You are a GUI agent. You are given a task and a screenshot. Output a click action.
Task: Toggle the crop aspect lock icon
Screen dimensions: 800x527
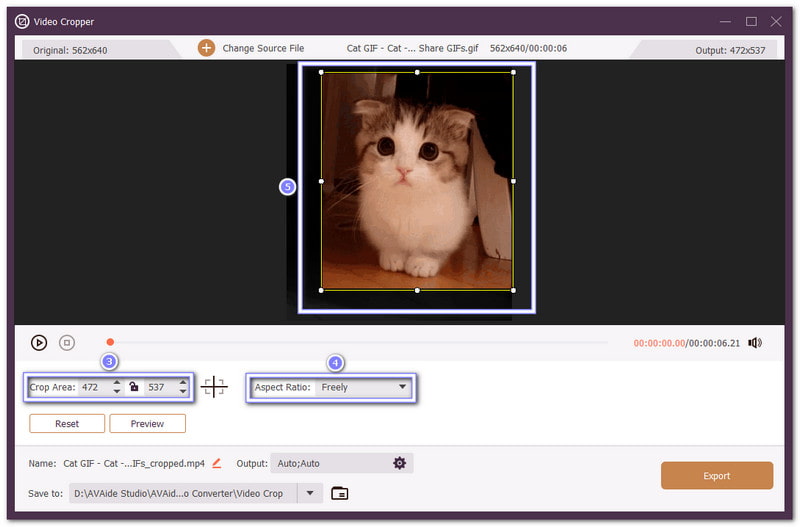(134, 387)
